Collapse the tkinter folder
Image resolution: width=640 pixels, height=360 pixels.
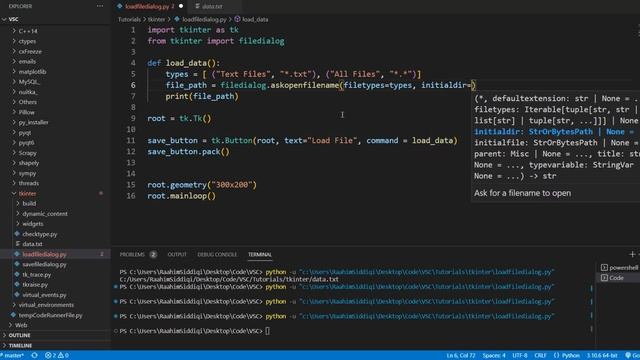click(27, 193)
